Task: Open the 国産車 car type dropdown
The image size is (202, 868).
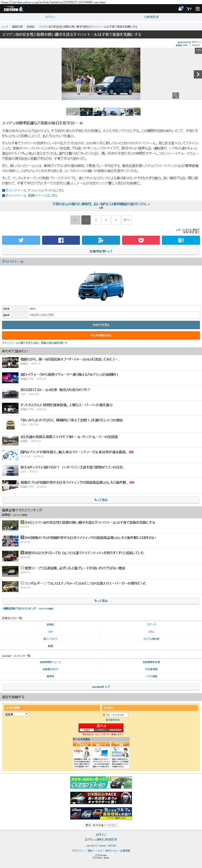Action: 16,714
